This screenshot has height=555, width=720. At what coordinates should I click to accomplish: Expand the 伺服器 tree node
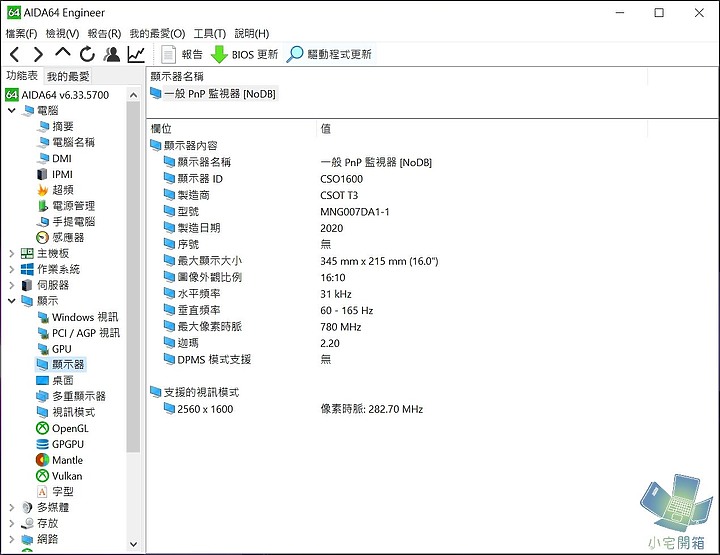click(x=12, y=285)
